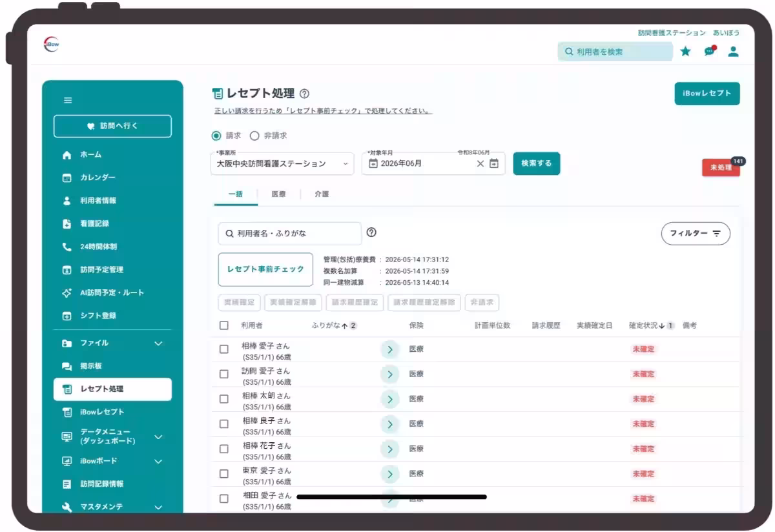Open detail arrow for 相棒 花子 row
Image resolution: width=775 pixels, height=532 pixels.
pos(389,449)
